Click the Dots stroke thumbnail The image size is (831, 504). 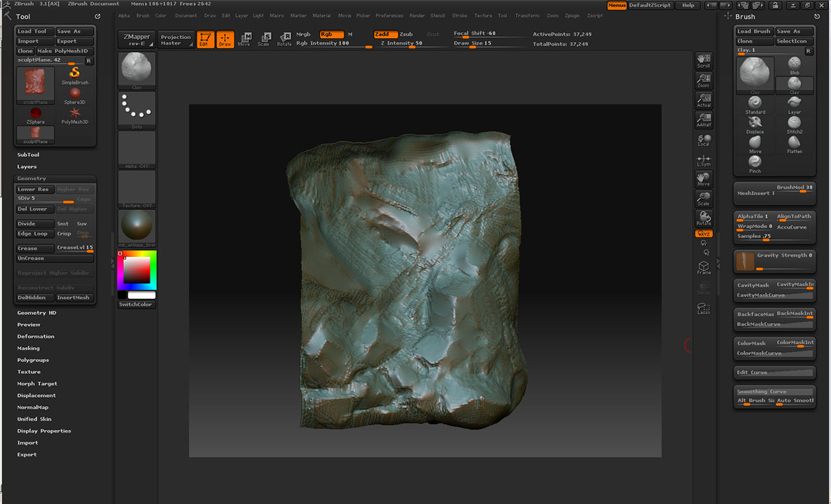tap(137, 109)
